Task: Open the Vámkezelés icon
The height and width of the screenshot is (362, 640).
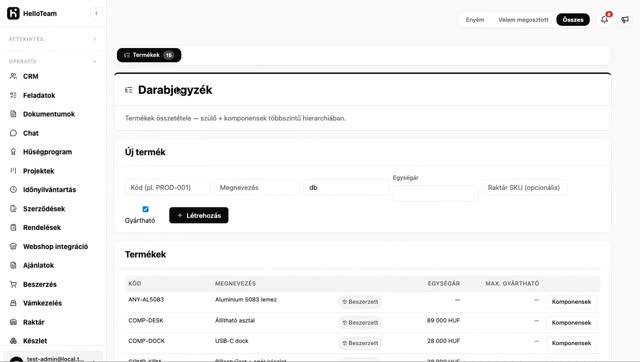Action: [13, 303]
